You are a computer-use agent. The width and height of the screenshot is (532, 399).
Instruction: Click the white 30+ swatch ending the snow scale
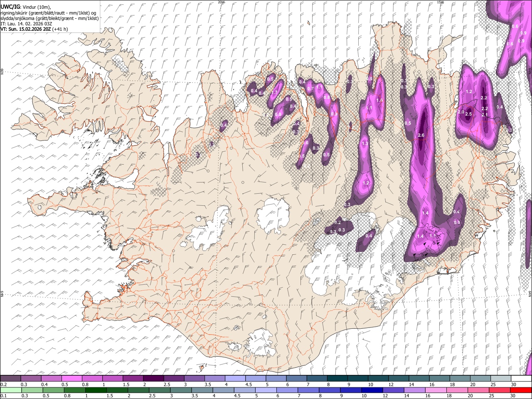click(521, 379)
